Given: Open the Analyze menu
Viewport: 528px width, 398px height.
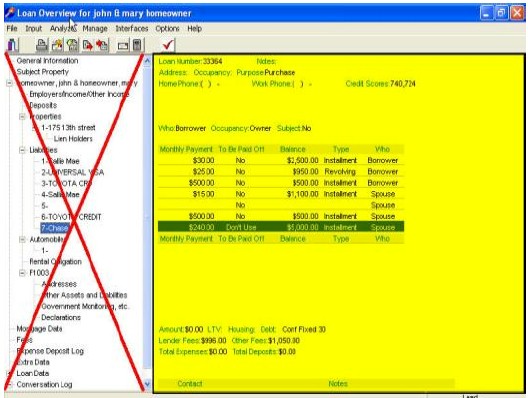Looking at the screenshot, I should click(x=63, y=29).
